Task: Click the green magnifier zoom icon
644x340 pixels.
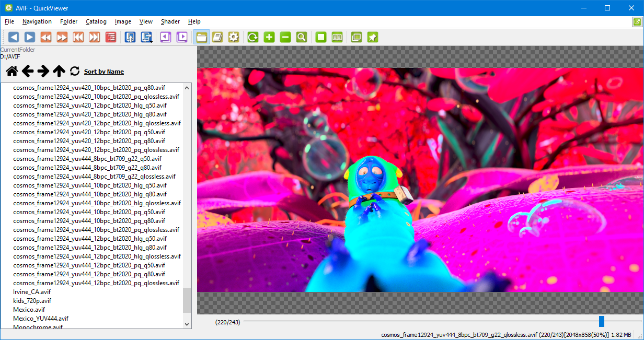Action: coord(302,37)
